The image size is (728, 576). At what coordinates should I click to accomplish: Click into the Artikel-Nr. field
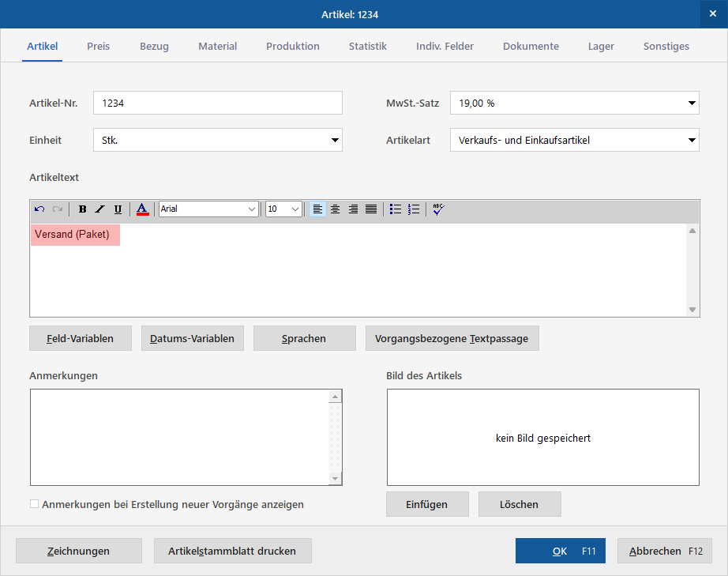pos(218,104)
